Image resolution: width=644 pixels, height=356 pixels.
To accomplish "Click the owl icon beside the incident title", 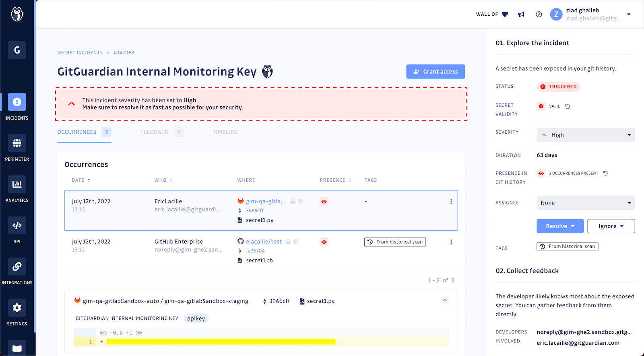I will [268, 72].
